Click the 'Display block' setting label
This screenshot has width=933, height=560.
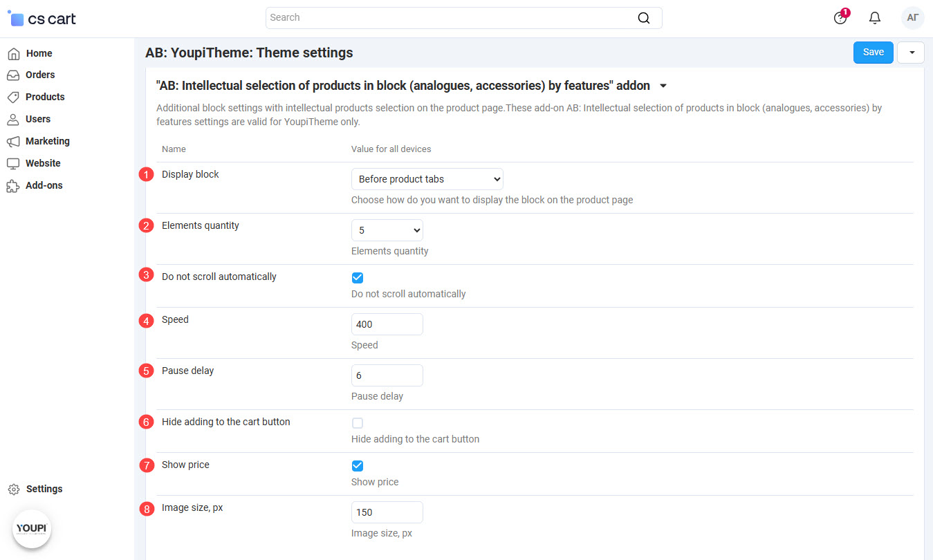(190, 174)
